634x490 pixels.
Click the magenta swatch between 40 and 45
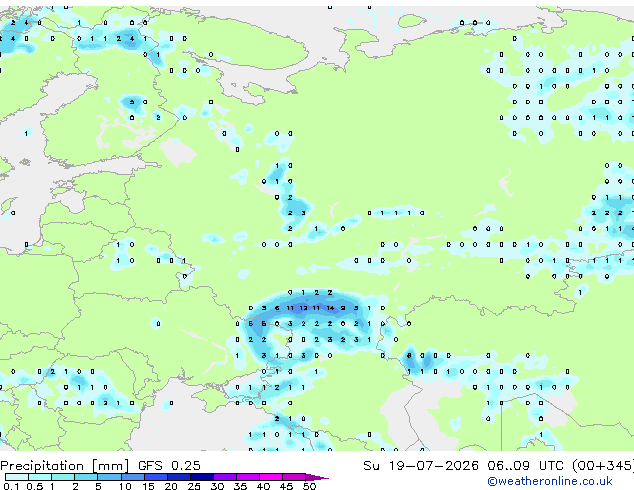pos(271,477)
